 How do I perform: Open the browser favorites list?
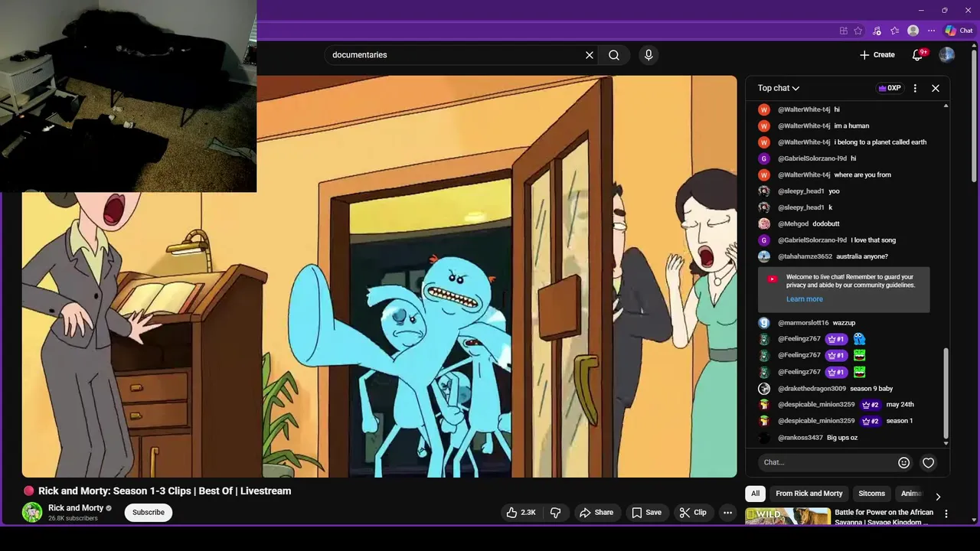(x=894, y=31)
